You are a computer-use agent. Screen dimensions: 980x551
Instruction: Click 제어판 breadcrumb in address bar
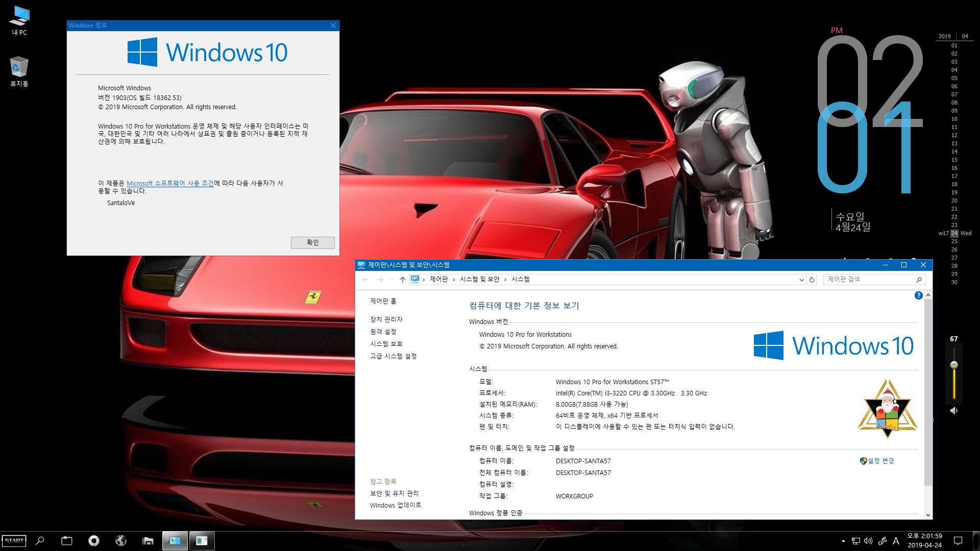[439, 280]
